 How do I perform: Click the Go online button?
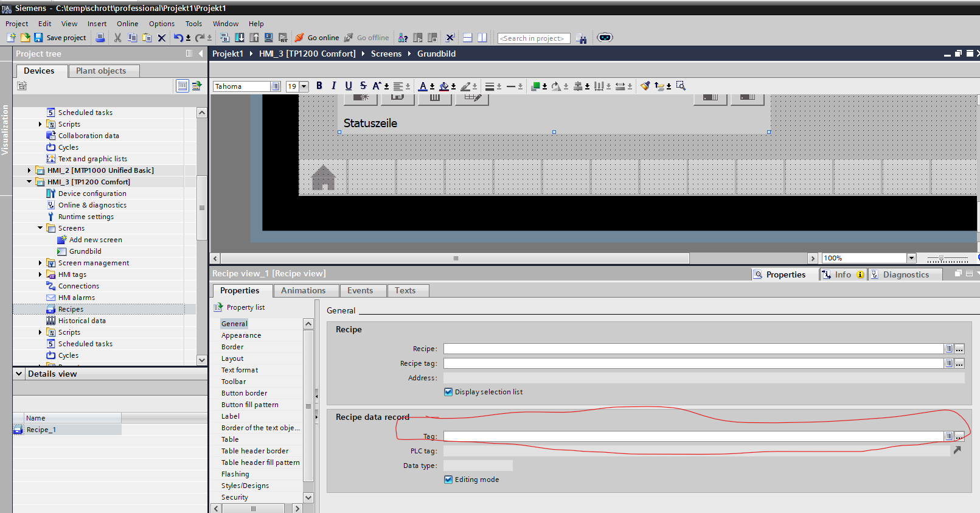pos(317,38)
